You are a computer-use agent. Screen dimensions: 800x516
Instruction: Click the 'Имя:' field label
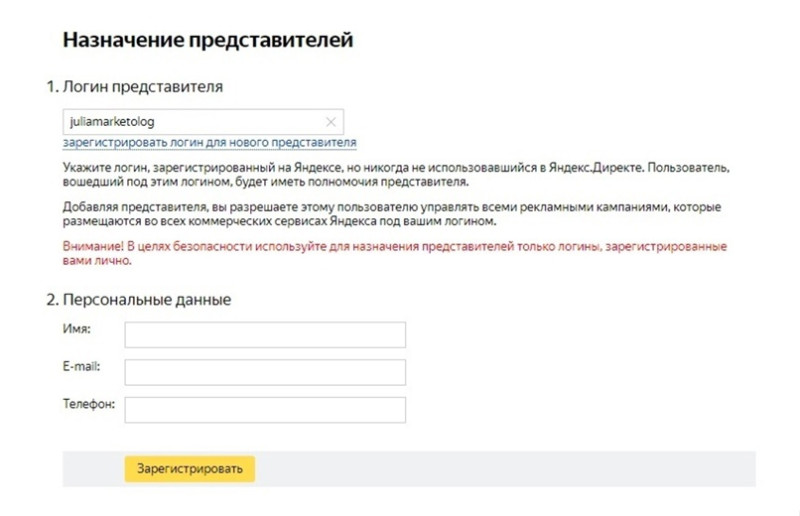point(77,329)
